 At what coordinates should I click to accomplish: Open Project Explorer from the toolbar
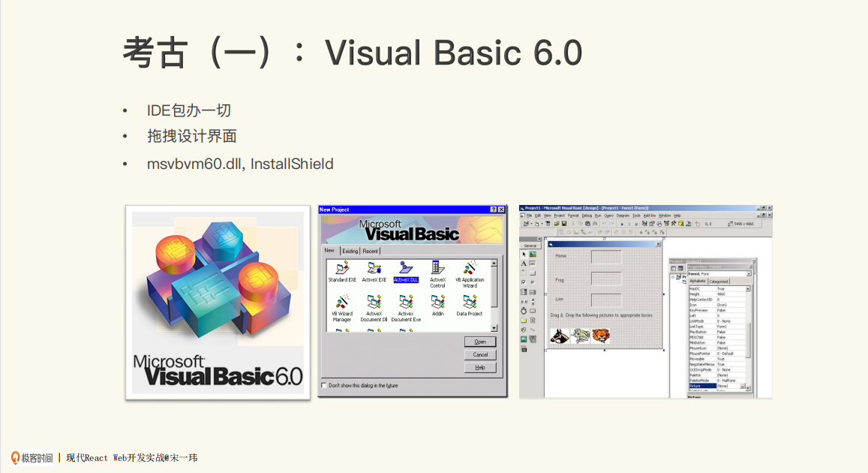pos(644,224)
